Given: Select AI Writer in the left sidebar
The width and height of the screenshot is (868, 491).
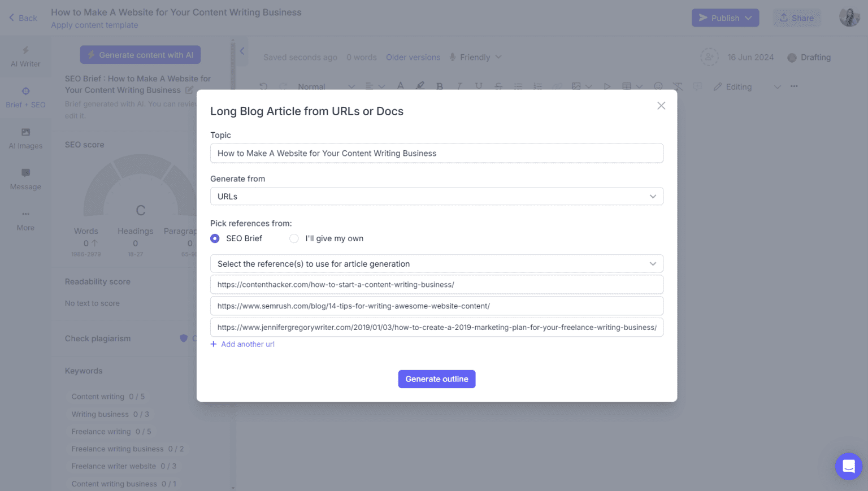Looking at the screenshot, I should point(25,56).
